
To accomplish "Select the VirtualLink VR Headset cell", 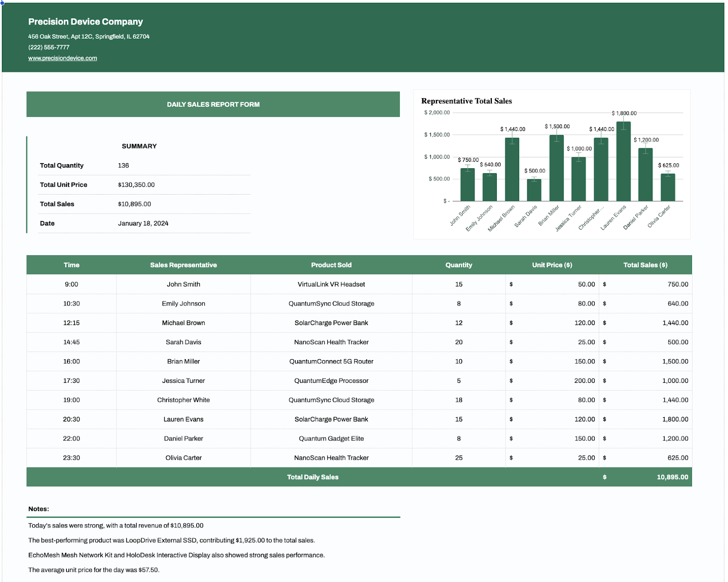I will tap(331, 284).
